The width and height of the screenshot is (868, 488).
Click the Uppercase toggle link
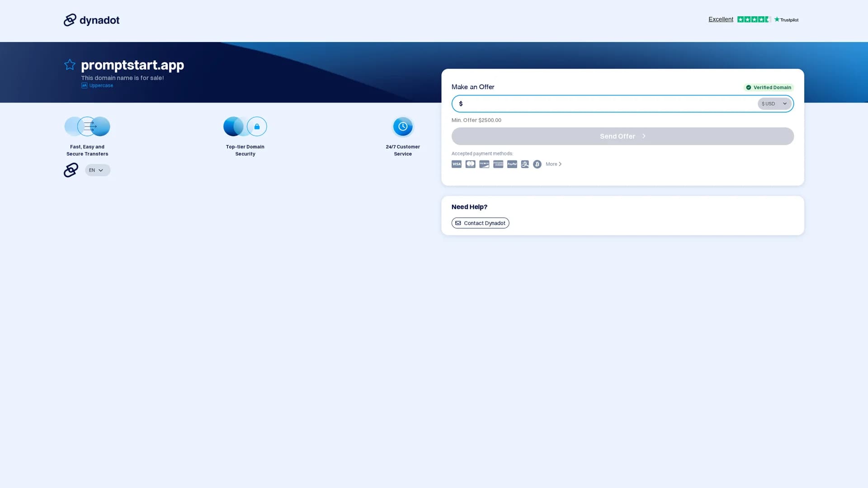[97, 85]
